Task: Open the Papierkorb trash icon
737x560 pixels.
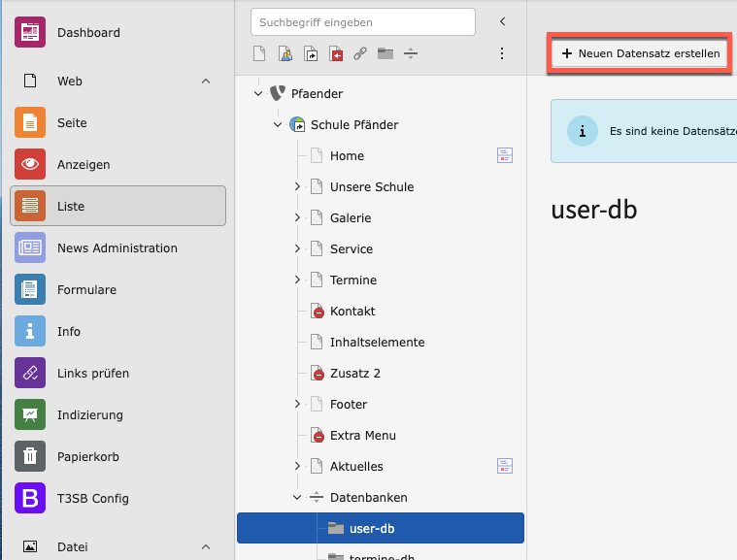Action: (x=30, y=456)
